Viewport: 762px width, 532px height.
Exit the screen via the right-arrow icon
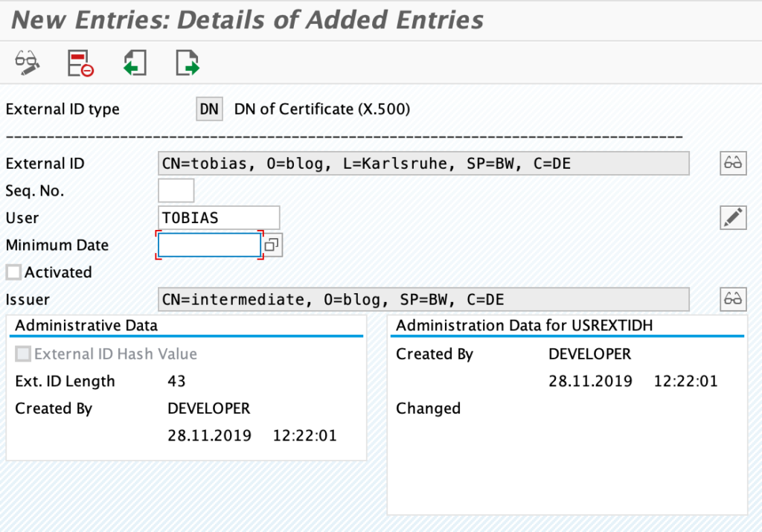[188, 63]
